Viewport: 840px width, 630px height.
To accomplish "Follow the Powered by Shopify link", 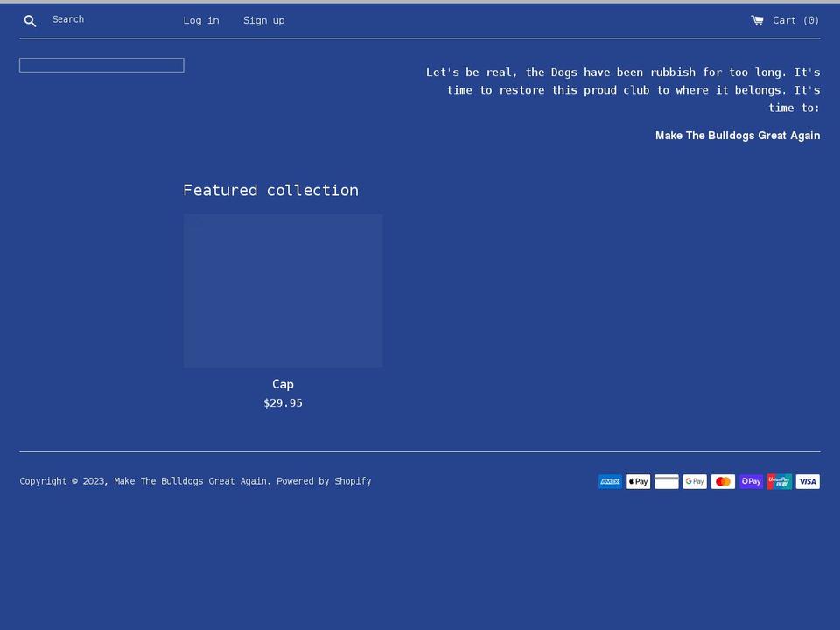I will tap(324, 481).
